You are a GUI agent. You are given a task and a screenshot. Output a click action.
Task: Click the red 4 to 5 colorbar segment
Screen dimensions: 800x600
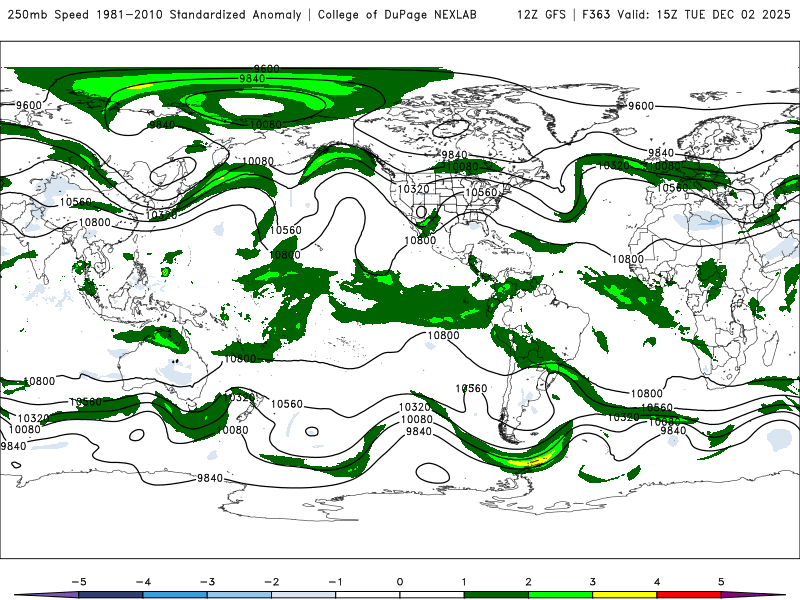(689, 595)
